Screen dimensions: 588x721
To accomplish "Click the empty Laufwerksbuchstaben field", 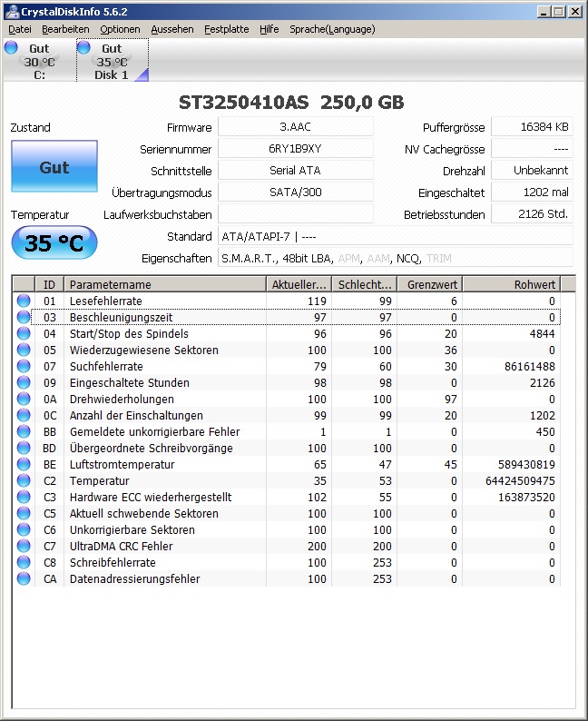I will coord(296,214).
